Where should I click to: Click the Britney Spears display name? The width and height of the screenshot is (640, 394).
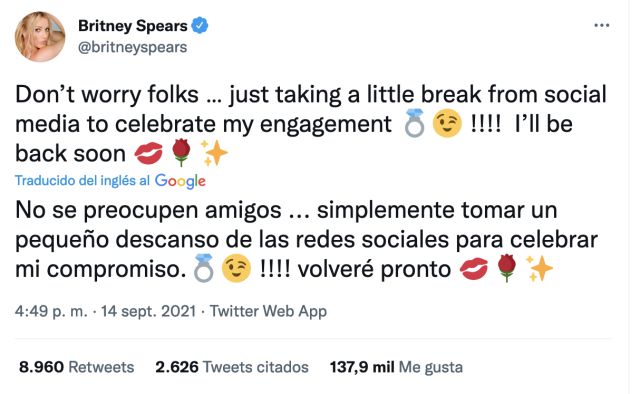point(133,26)
